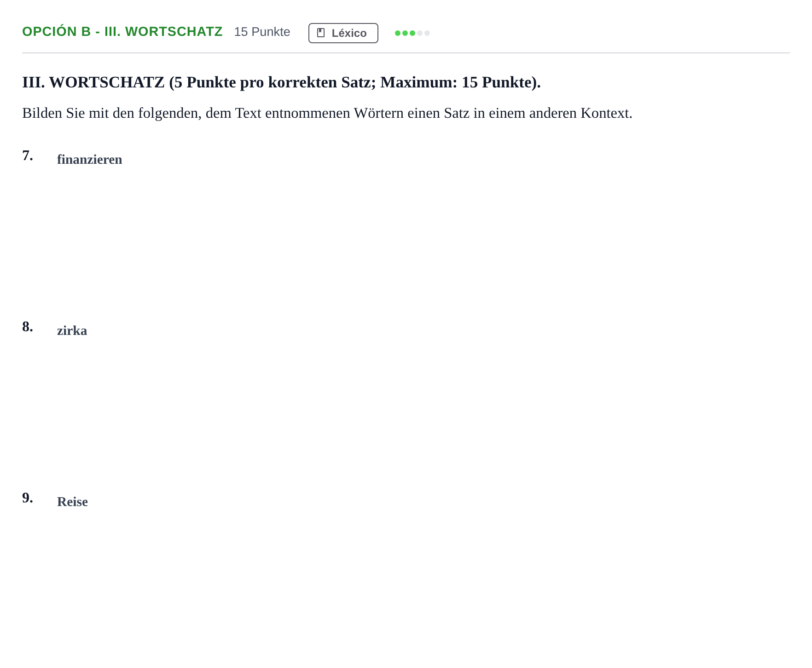
Task: Click the instruction sentence starting Bilden Sie
Action: click(327, 113)
